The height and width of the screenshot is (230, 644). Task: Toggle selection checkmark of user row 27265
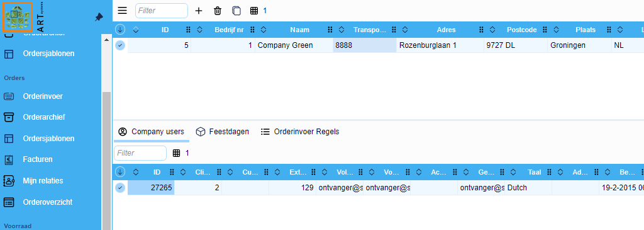coord(120,188)
